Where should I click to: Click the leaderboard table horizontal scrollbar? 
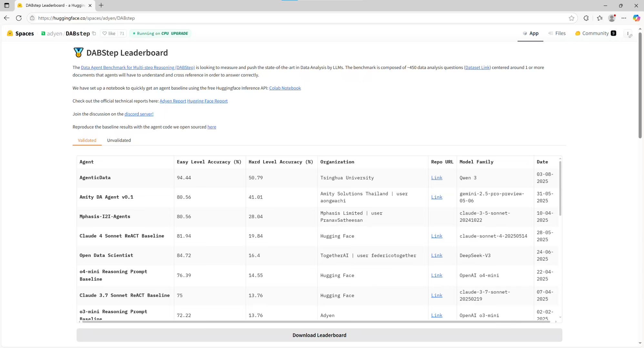click(x=316, y=322)
